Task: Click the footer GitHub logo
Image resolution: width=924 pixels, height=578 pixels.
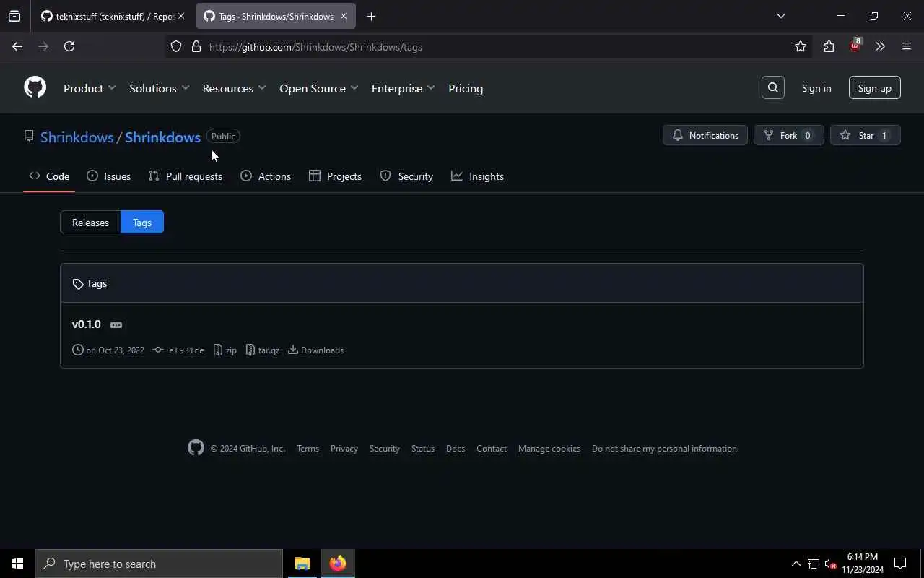Action: (x=196, y=448)
